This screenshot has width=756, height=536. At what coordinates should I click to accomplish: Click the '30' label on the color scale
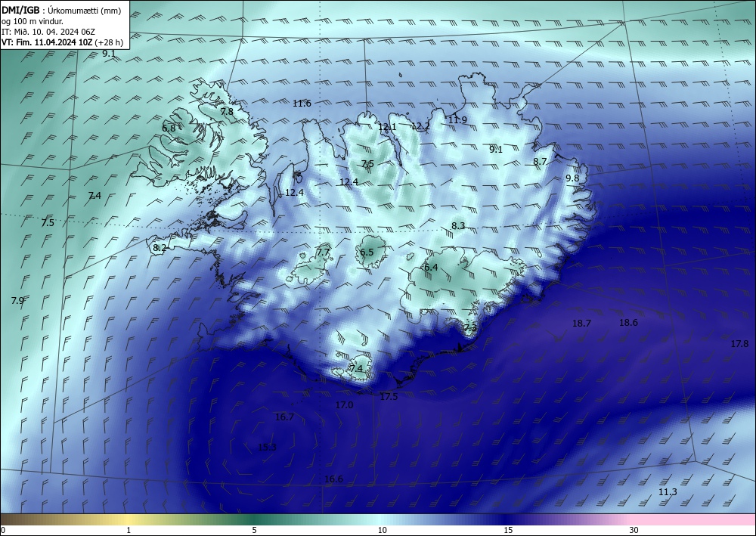[634, 530]
